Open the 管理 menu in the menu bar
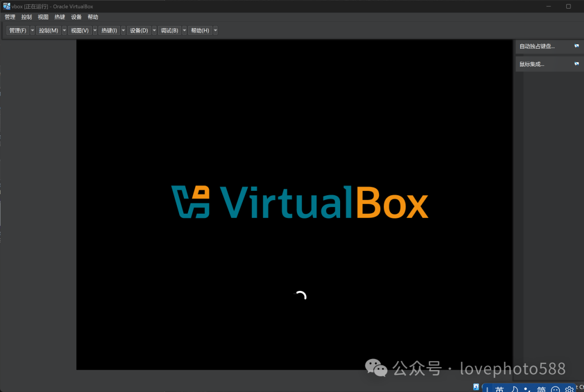Image resolution: width=584 pixels, height=392 pixels. (x=10, y=17)
